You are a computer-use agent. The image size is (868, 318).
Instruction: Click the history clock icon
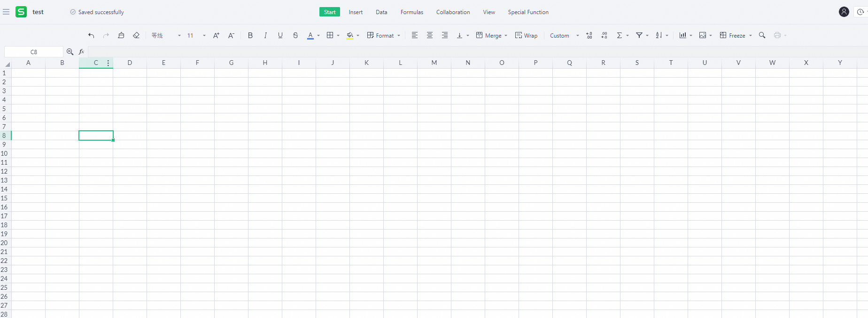860,12
